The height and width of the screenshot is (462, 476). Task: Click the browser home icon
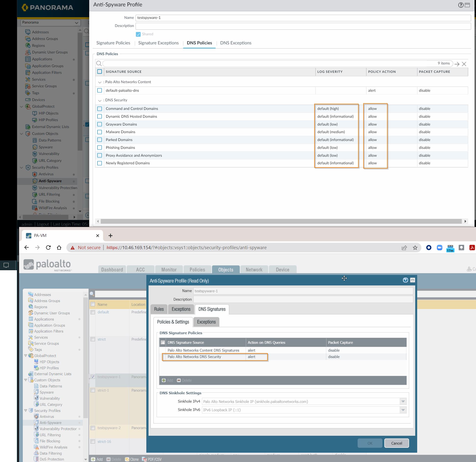coord(59,247)
